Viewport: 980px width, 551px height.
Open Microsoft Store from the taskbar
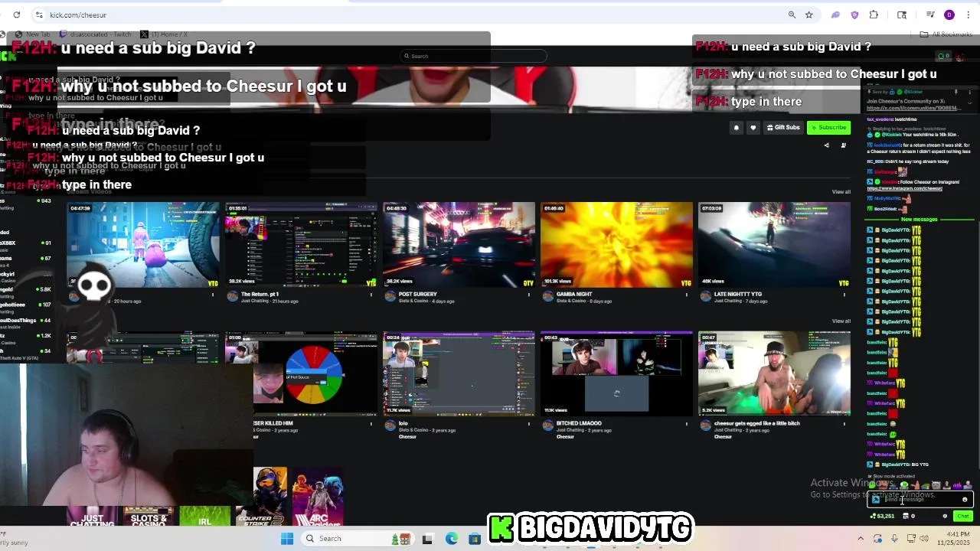475,539
